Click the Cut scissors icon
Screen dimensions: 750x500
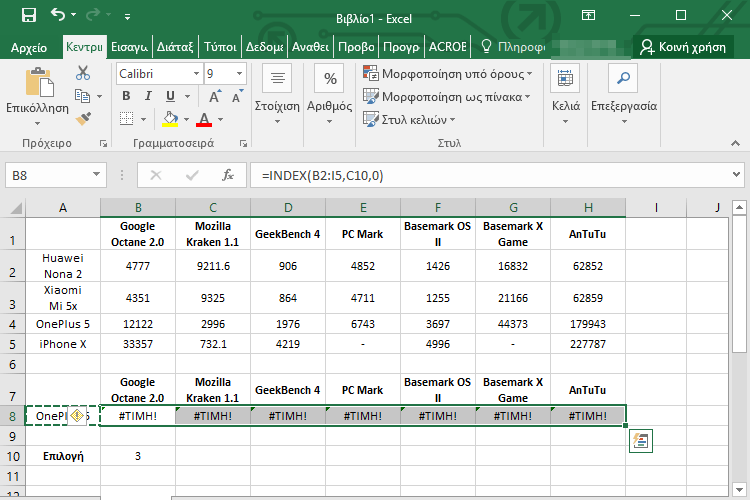coord(83,73)
